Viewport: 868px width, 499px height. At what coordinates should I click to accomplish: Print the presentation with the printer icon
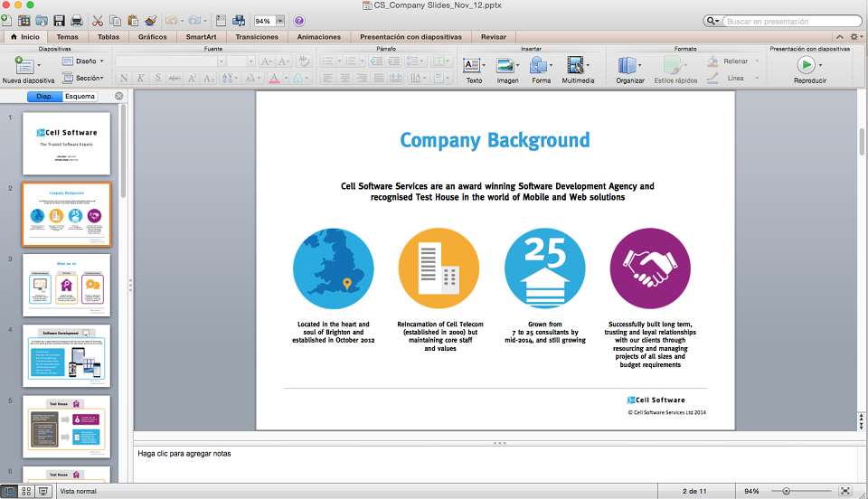click(76, 21)
